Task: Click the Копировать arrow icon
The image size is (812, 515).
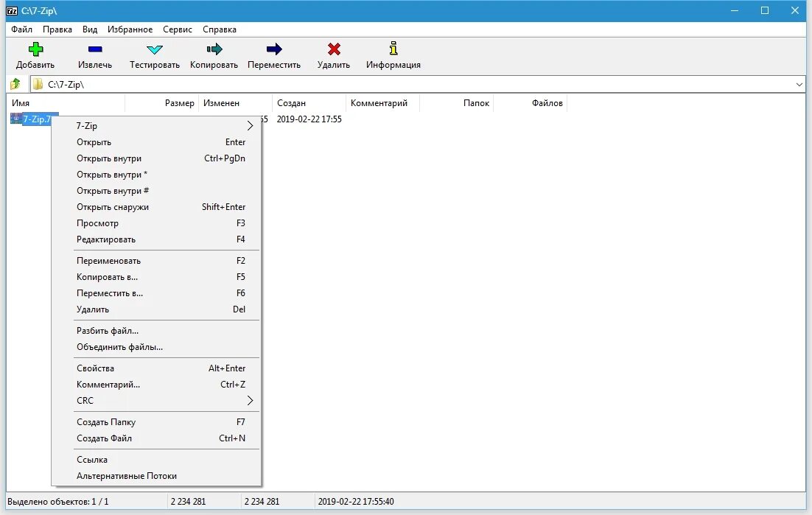Action: (x=214, y=49)
